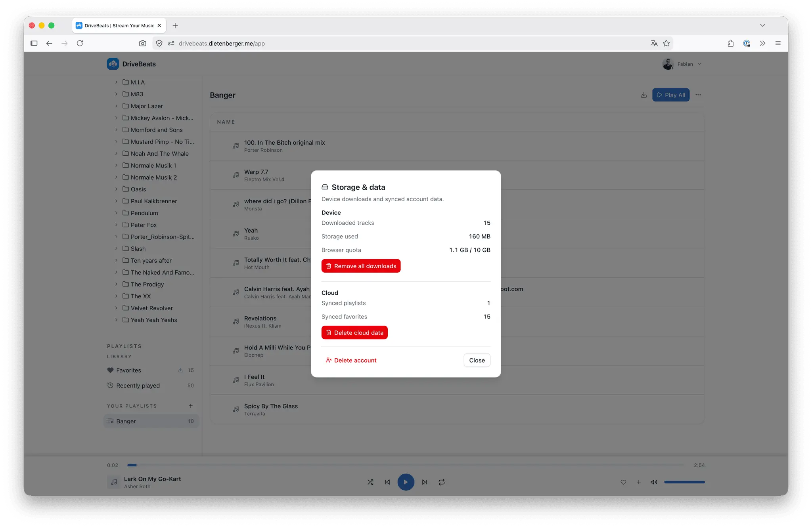Show more toolbar tools via double chevron
The height and width of the screenshot is (527, 812).
762,43
